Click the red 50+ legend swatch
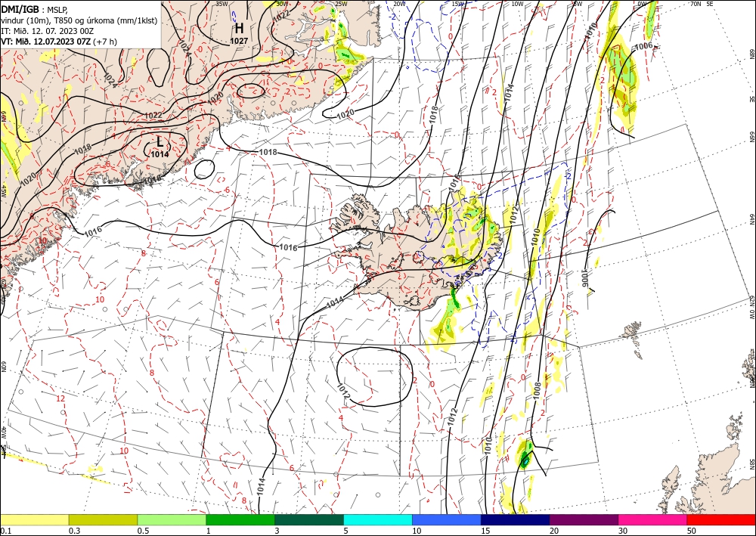Viewport: 756px width, 536px height. click(x=721, y=519)
